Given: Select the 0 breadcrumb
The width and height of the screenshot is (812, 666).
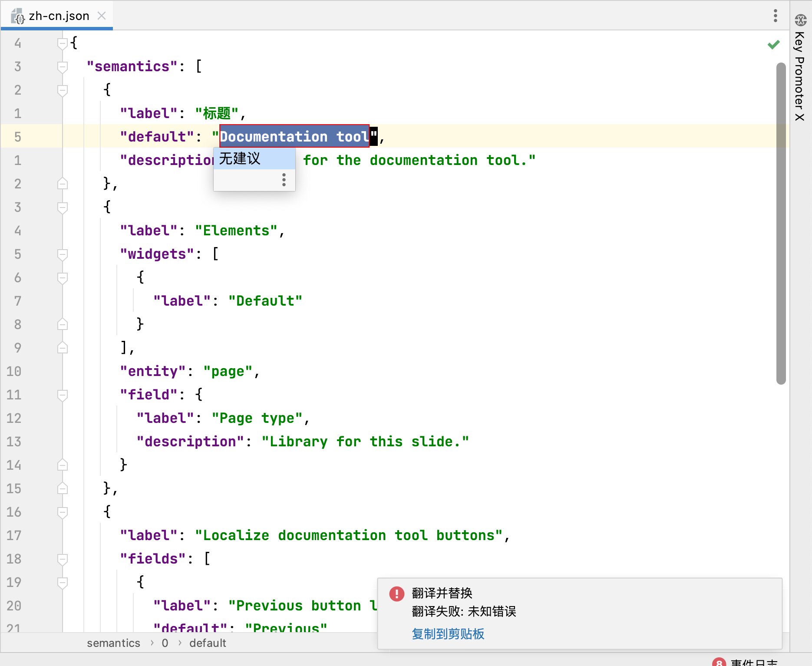Looking at the screenshot, I should [x=165, y=643].
